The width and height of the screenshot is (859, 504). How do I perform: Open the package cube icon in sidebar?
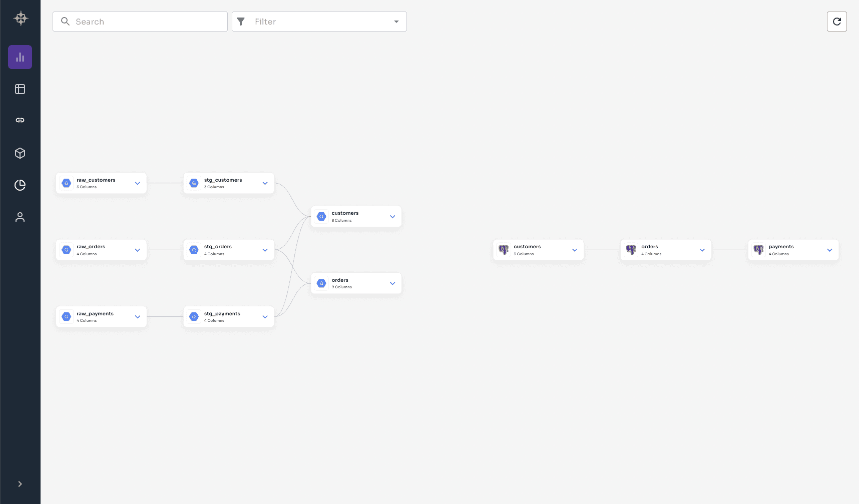tap(20, 153)
